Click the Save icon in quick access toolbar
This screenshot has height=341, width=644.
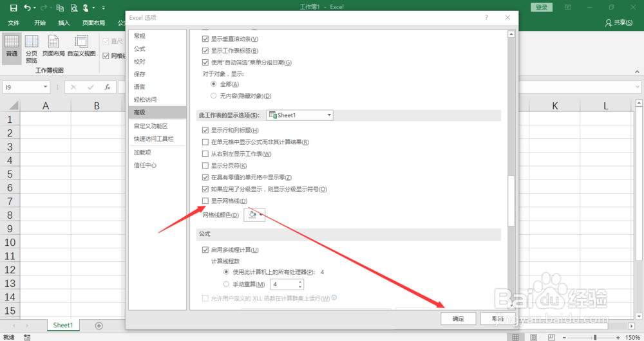pos(13,8)
